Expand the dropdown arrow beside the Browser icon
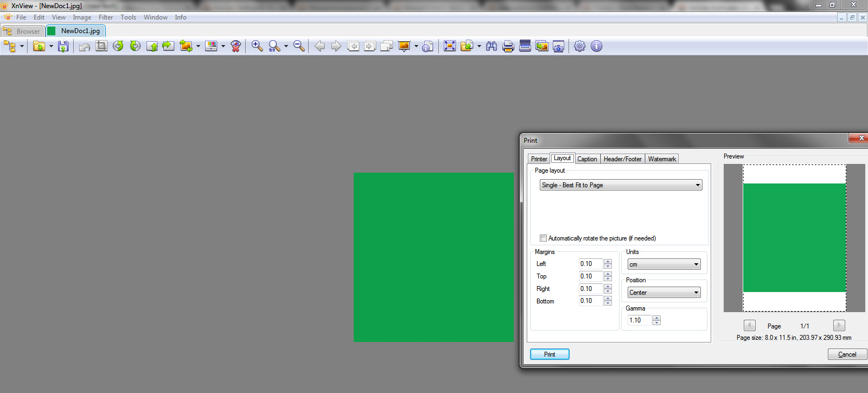The image size is (868, 393). 22,46
